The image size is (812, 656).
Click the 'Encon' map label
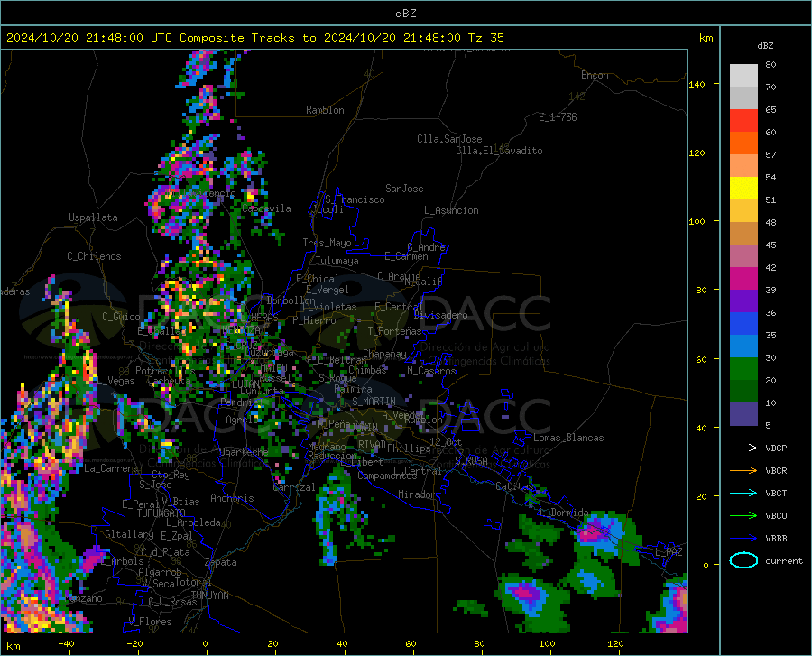point(595,75)
